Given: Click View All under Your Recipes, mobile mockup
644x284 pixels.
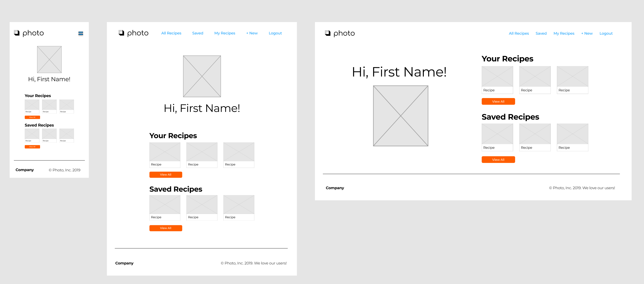Looking at the screenshot, I should pos(32,117).
